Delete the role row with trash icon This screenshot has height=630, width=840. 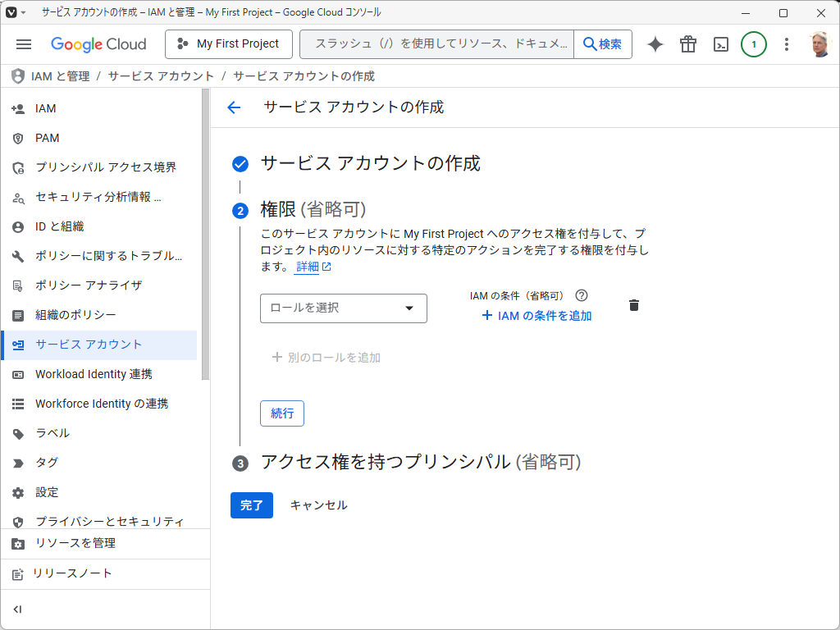pyautogui.click(x=633, y=304)
